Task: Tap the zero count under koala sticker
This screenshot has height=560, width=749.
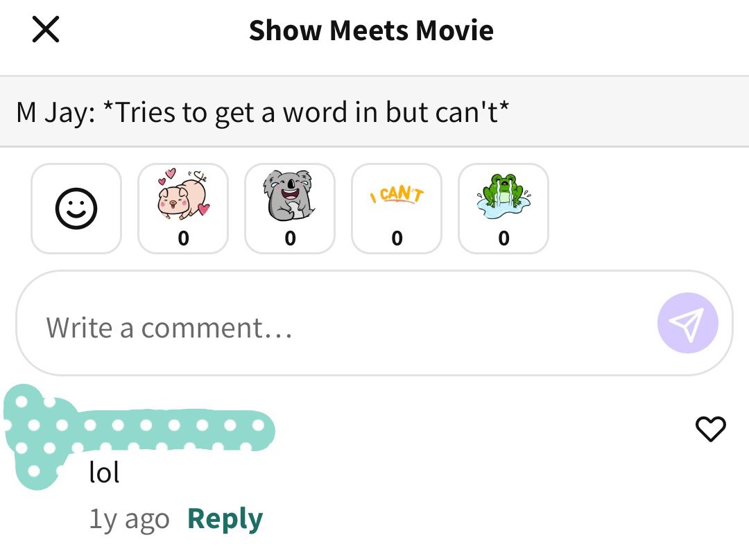Action: pyautogui.click(x=290, y=238)
